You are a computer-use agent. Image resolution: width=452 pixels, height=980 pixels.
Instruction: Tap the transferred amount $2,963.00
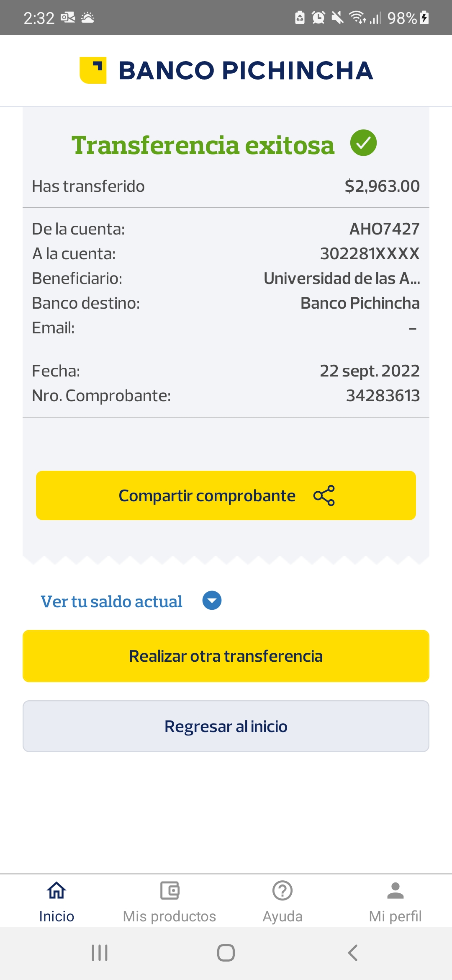point(382,186)
